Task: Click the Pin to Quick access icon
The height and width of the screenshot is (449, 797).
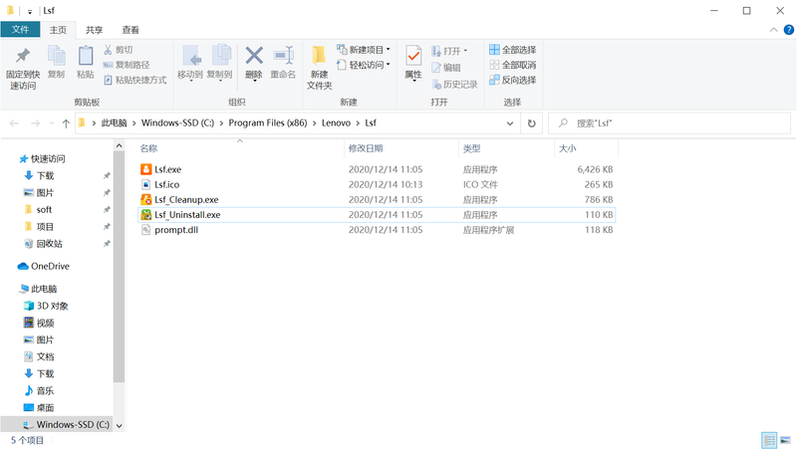Action: click(x=23, y=65)
